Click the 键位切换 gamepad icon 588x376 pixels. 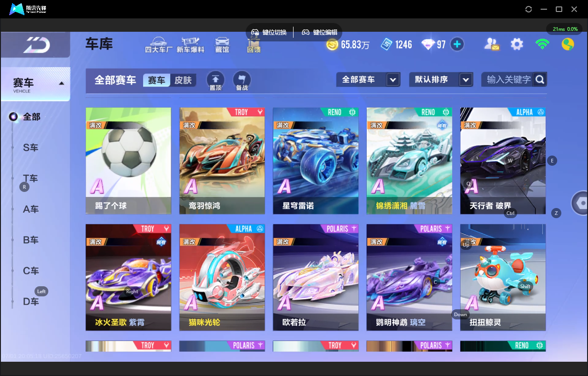[255, 32]
